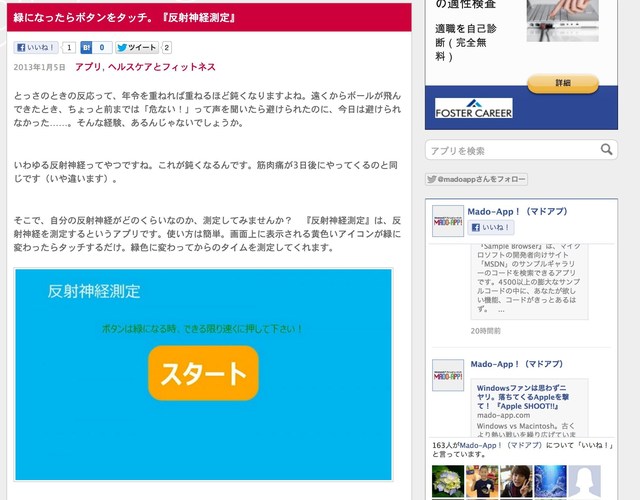Click the default silhouette fan avatar
This screenshot has height=500, width=640.
[x=584, y=481]
